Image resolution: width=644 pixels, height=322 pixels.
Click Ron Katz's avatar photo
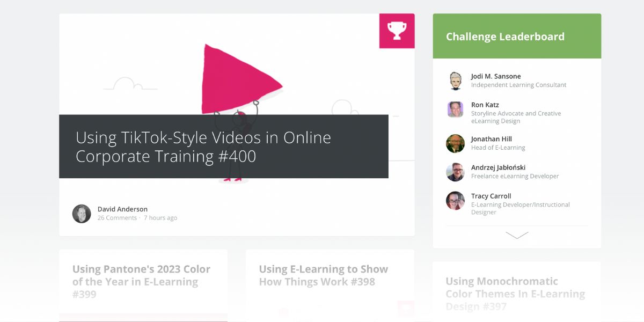(x=455, y=109)
